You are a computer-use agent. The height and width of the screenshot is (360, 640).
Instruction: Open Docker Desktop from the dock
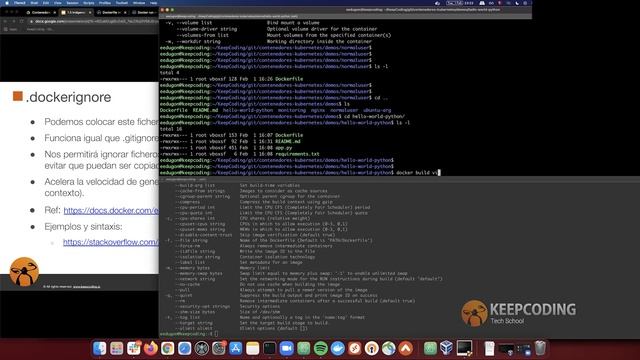click(x=338, y=348)
